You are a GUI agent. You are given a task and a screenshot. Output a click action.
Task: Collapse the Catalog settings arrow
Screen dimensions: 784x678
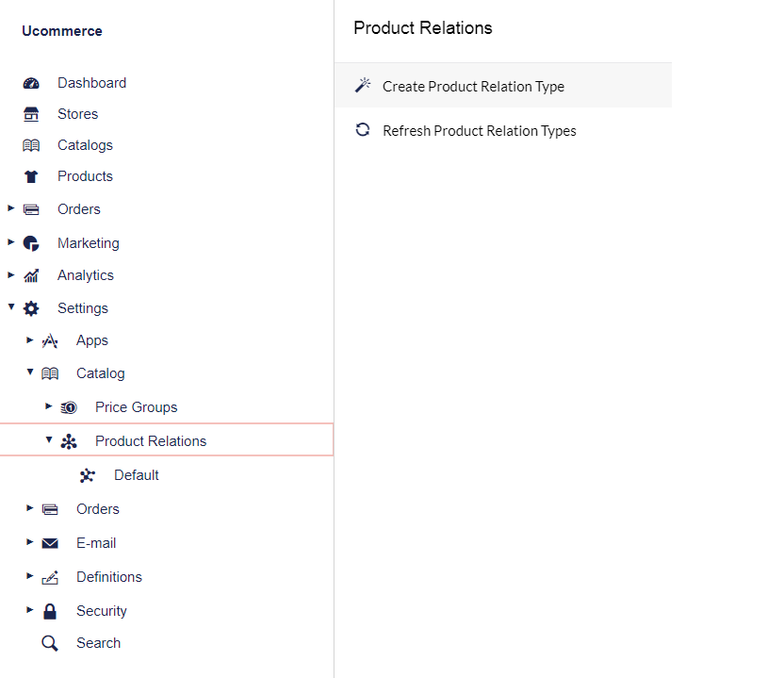tap(30, 372)
